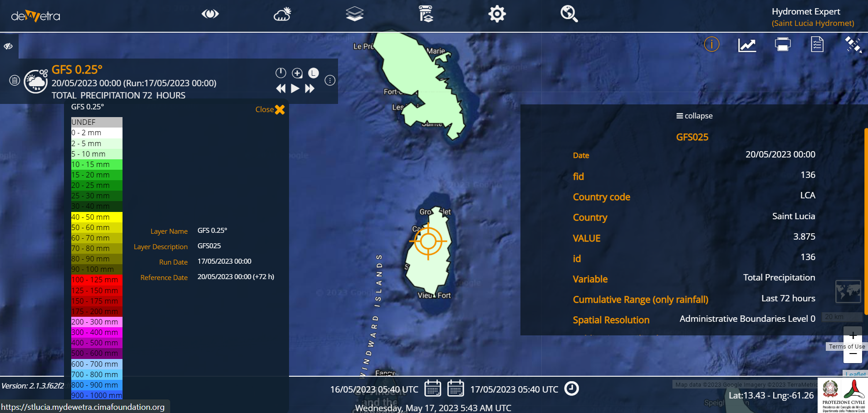The height and width of the screenshot is (413, 868).
Task: Click the Total Precipitation variable value
Action: (779, 277)
